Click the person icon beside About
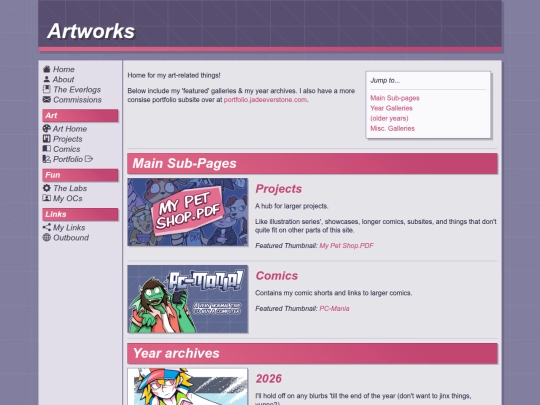540x405 pixels. click(46, 79)
